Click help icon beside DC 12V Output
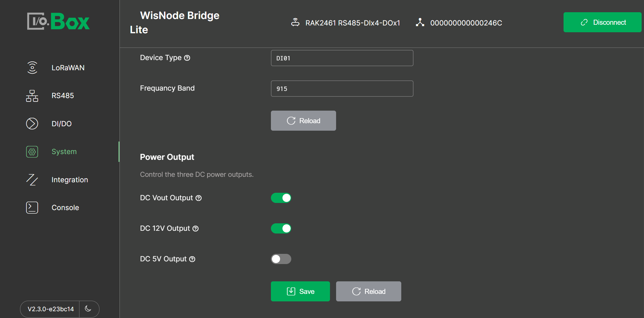The width and height of the screenshot is (644, 318). [x=196, y=229]
